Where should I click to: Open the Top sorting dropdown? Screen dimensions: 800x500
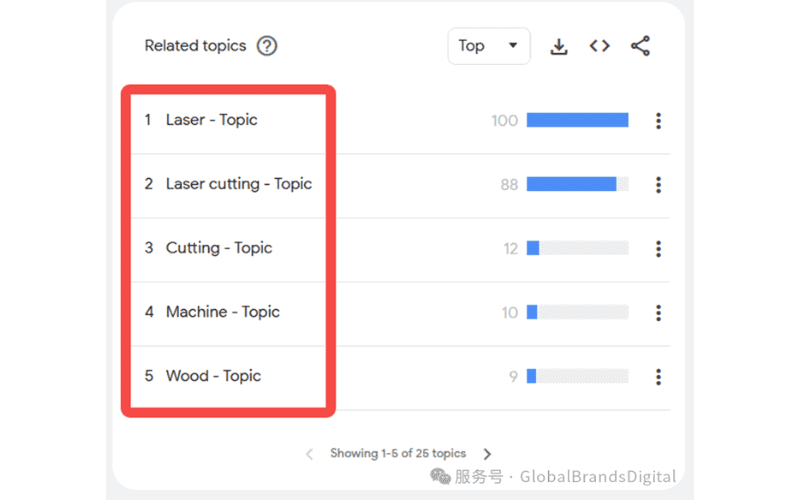click(x=489, y=46)
